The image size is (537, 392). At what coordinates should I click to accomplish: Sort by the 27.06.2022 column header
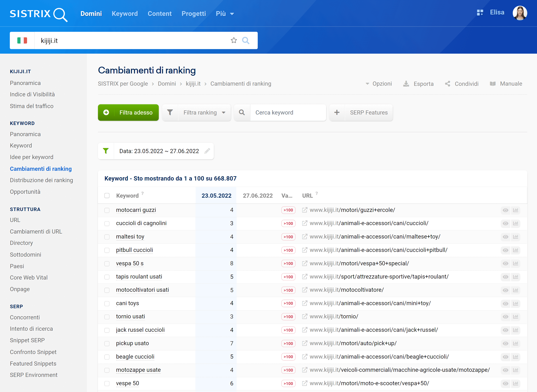point(258,196)
